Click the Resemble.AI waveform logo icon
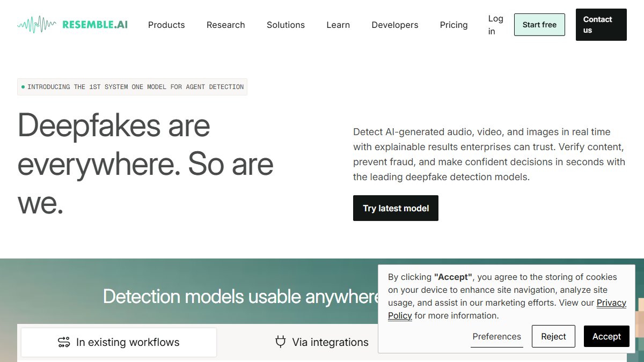The width and height of the screenshot is (644, 362). pos(36,25)
